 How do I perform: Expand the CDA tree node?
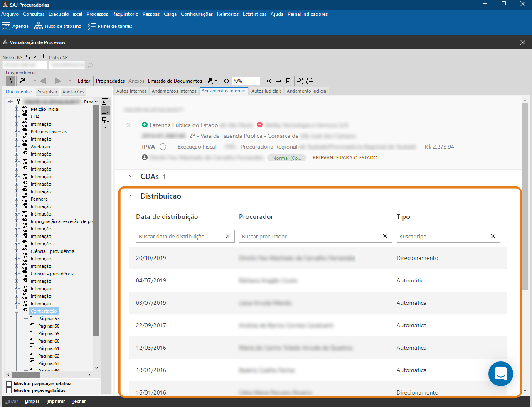(17, 117)
